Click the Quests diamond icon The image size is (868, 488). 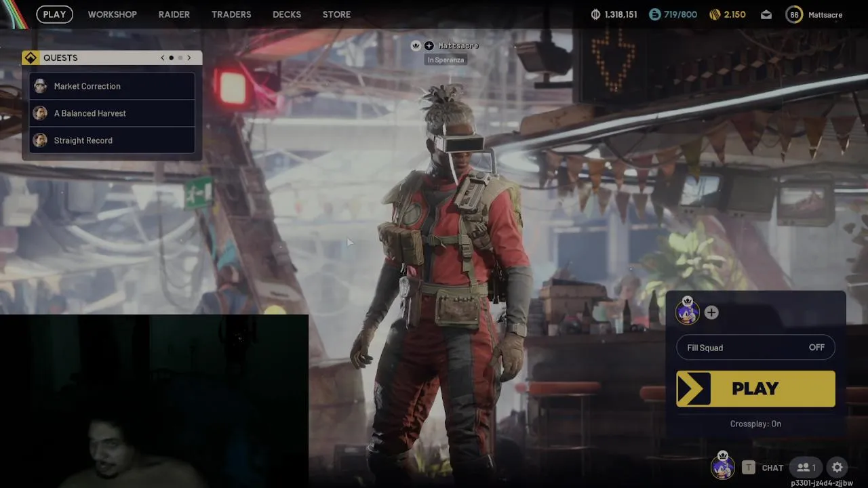[31, 58]
